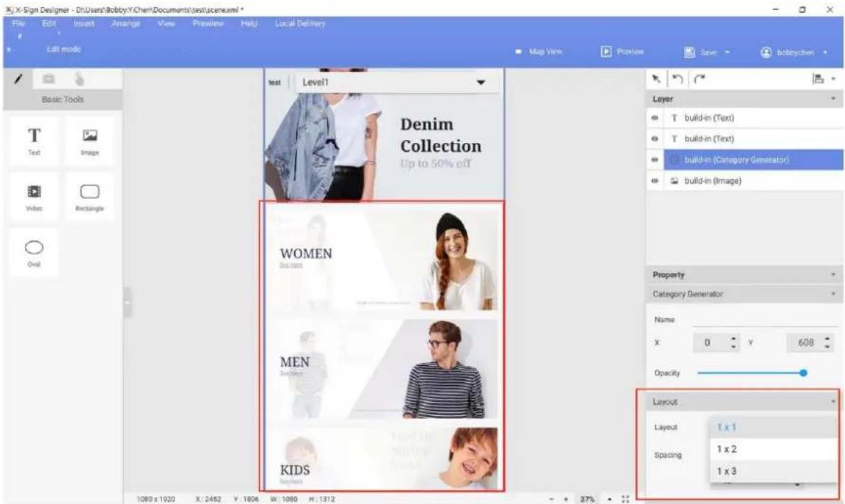Screen dimensions: 845x504
Task: Click the selection pointer icon in the layer toolbar
Action: tap(656, 79)
